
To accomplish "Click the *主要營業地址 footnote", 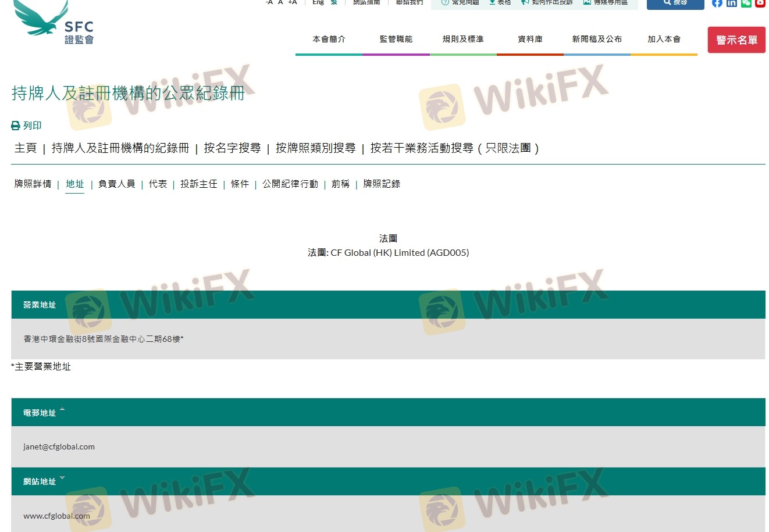I will coord(41,367).
